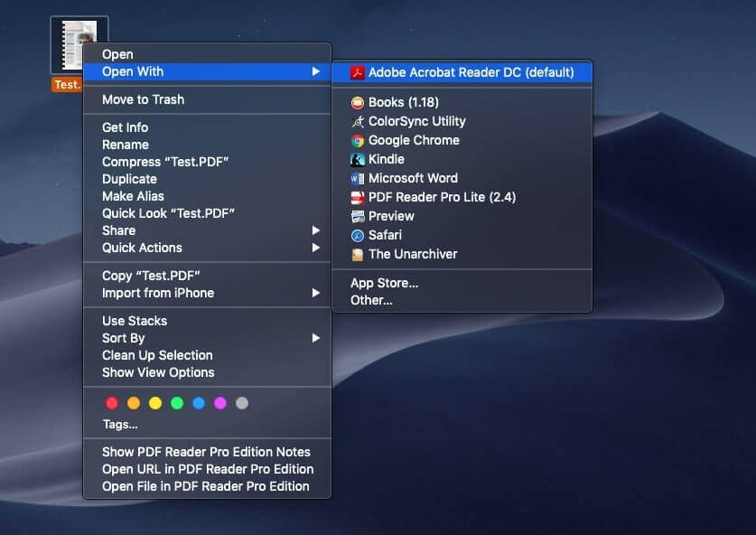Select Make Alias
Screen dimensions: 756x535
208,196
